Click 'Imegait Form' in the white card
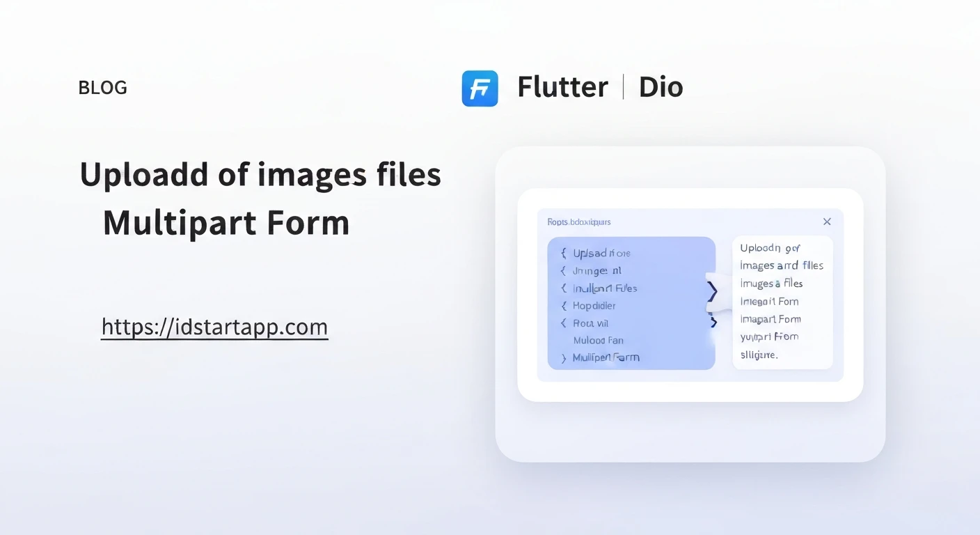The image size is (980, 535). [x=769, y=302]
